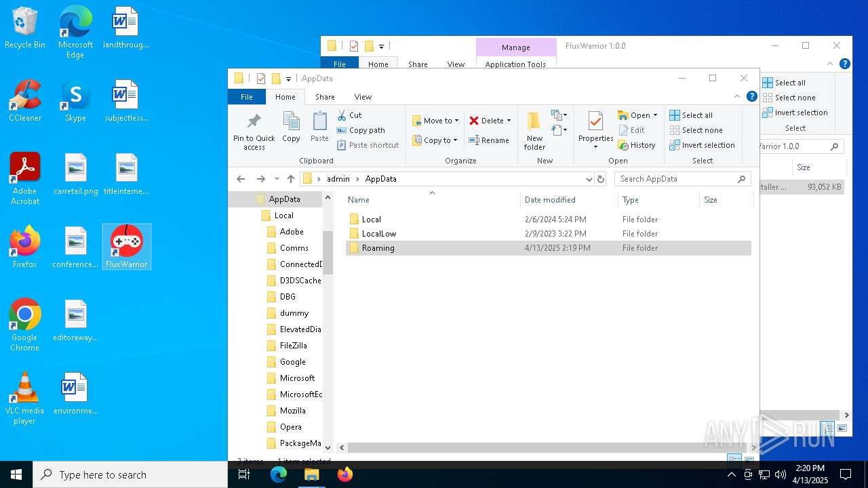The width and height of the screenshot is (868, 488).
Task: Click the Cut command in ribbon
Action: [349, 115]
